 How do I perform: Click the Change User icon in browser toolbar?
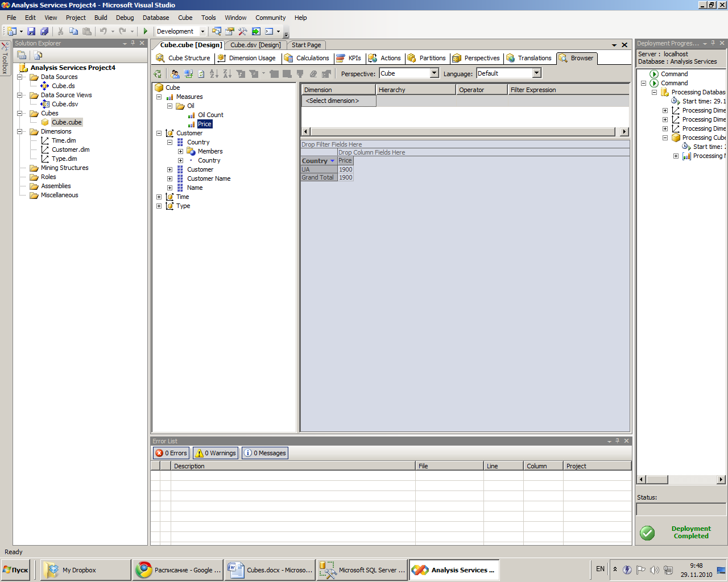click(x=175, y=73)
